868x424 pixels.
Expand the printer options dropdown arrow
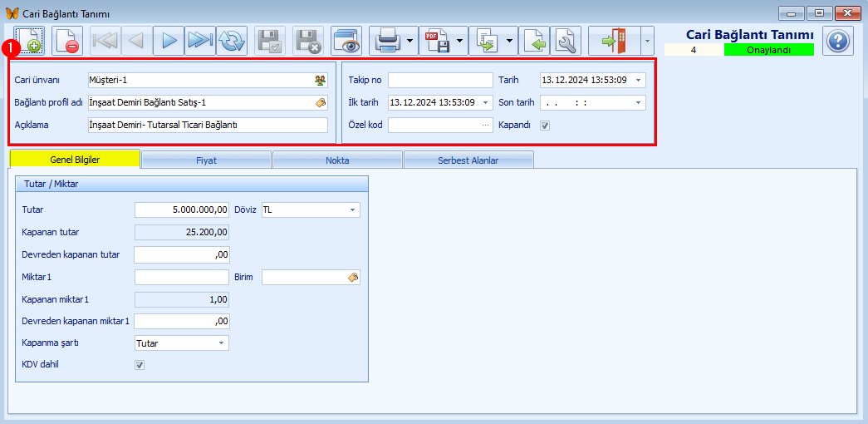pos(410,41)
